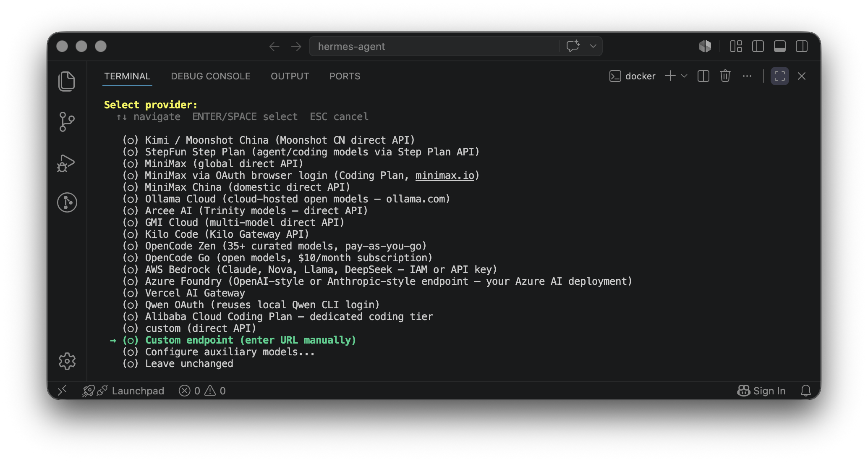Open the remote window indicator in status bar
Screen dimensions: 868x462
pos(62,391)
